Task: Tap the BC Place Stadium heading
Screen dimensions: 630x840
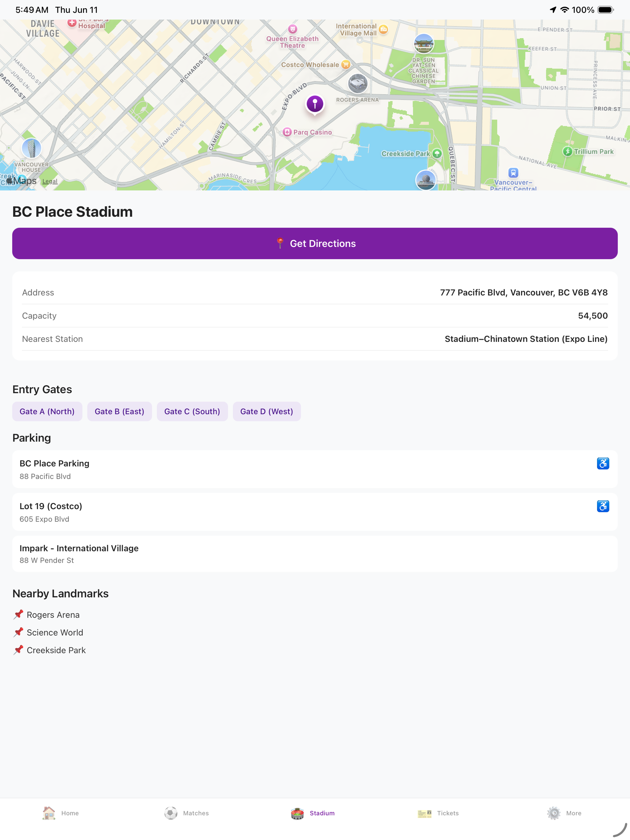Action: point(73,212)
